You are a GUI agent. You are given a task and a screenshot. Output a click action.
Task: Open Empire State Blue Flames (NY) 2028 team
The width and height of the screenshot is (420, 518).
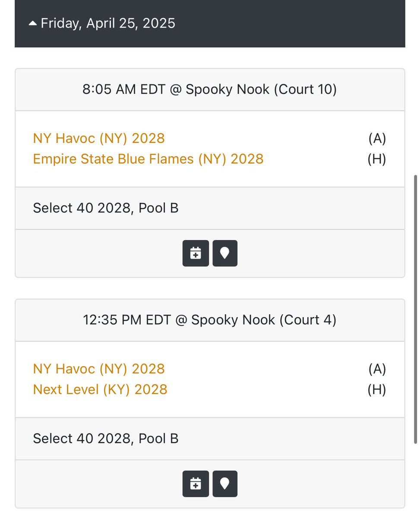tap(148, 159)
